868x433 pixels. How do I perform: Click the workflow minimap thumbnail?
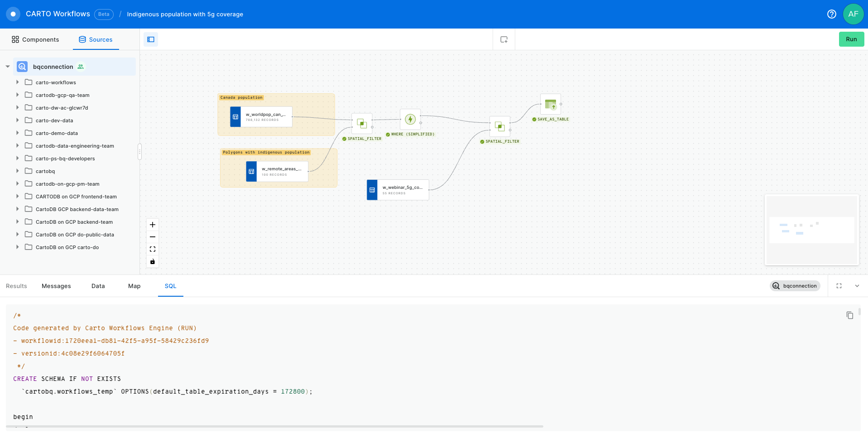click(x=811, y=230)
